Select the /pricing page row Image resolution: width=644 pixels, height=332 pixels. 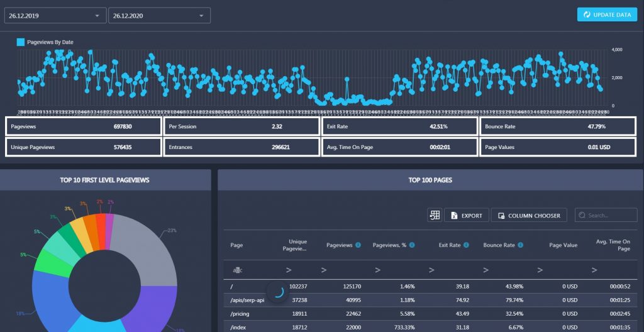(x=431, y=314)
